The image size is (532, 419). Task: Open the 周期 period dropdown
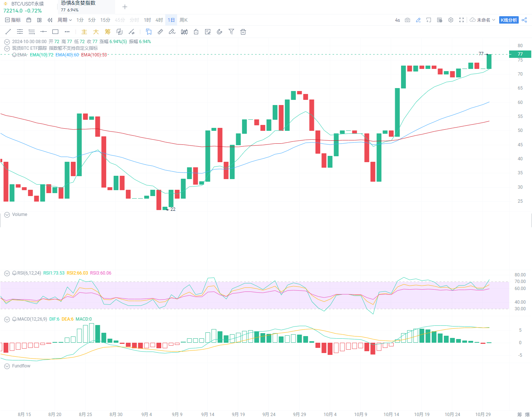tap(65, 20)
